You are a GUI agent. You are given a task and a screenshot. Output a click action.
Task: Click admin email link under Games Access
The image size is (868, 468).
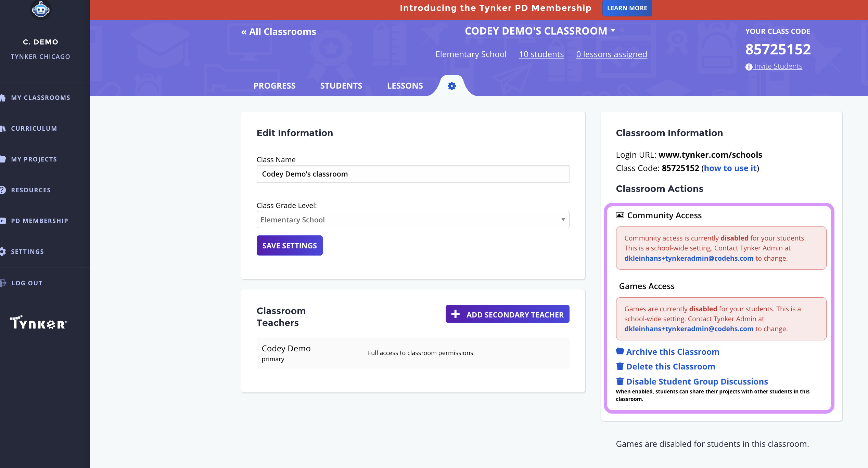coord(689,329)
